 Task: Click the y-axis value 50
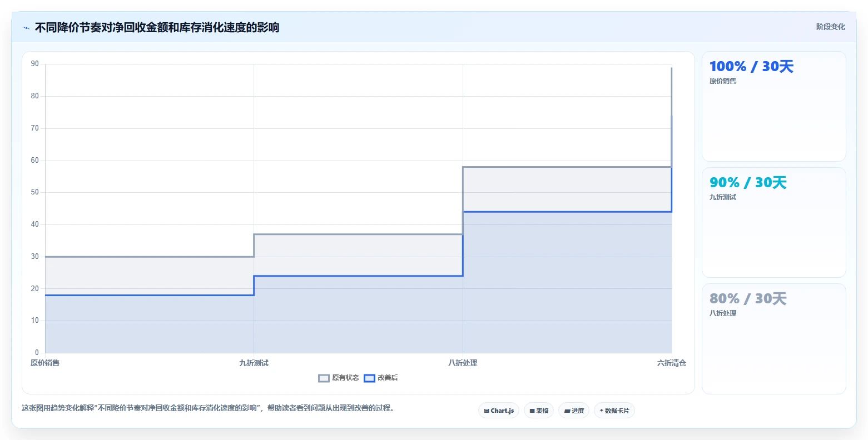pos(35,192)
